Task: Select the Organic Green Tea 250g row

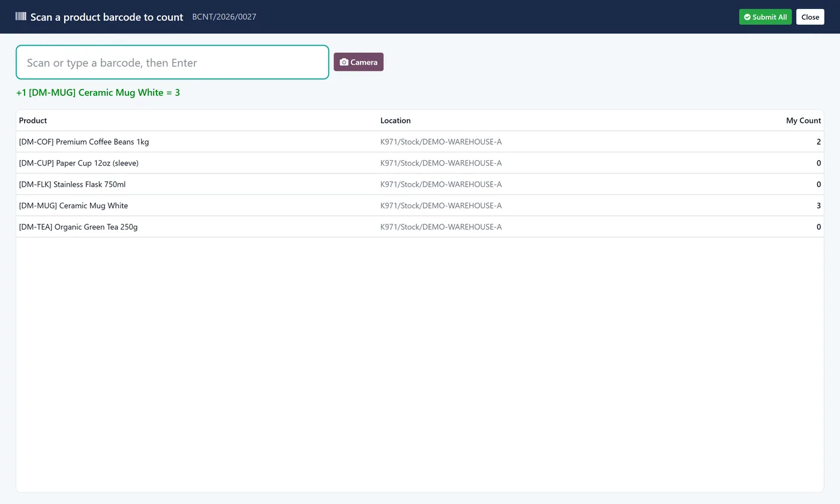Action: pyautogui.click(x=420, y=227)
